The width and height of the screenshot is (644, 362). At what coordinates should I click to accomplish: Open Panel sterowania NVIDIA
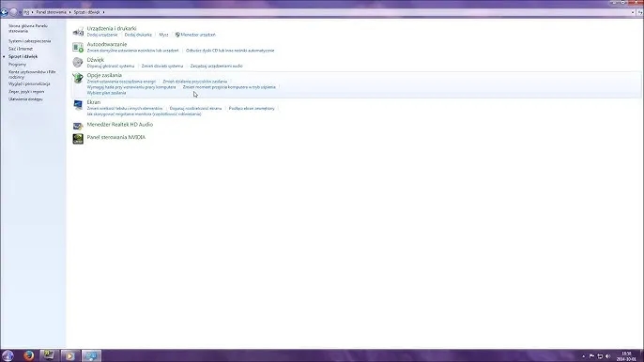click(116, 138)
